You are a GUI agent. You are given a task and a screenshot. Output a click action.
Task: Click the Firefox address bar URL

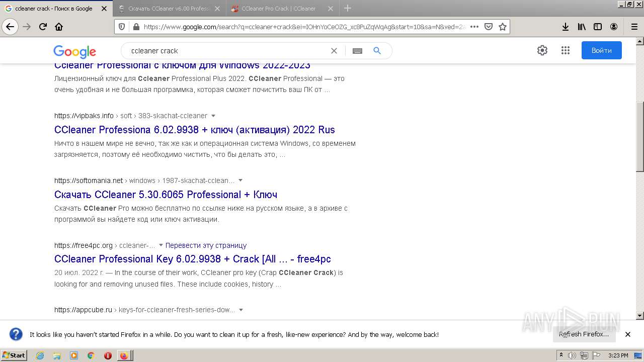304,27
